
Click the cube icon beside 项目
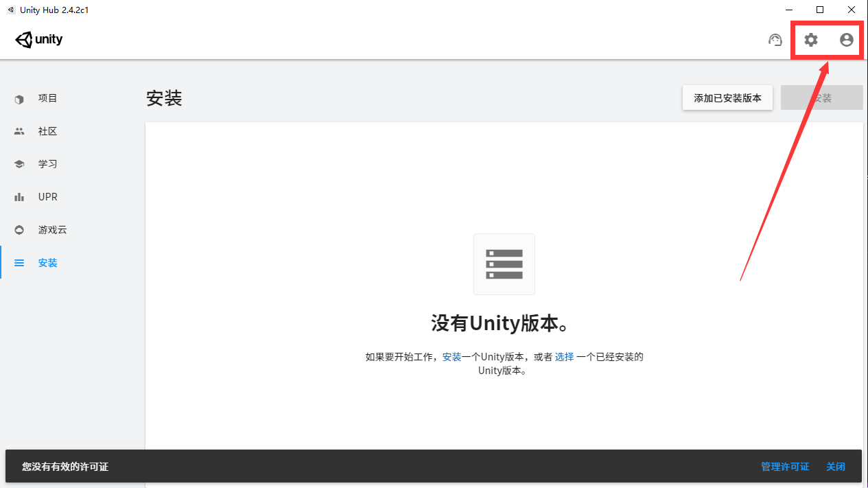click(19, 99)
